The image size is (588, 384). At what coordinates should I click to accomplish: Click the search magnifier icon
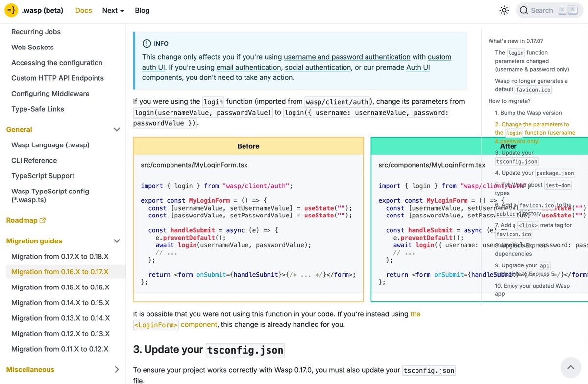click(x=524, y=10)
